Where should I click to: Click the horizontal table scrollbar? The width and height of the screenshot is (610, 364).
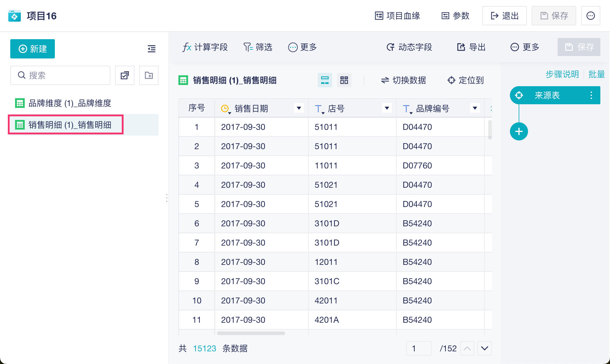[251, 333]
